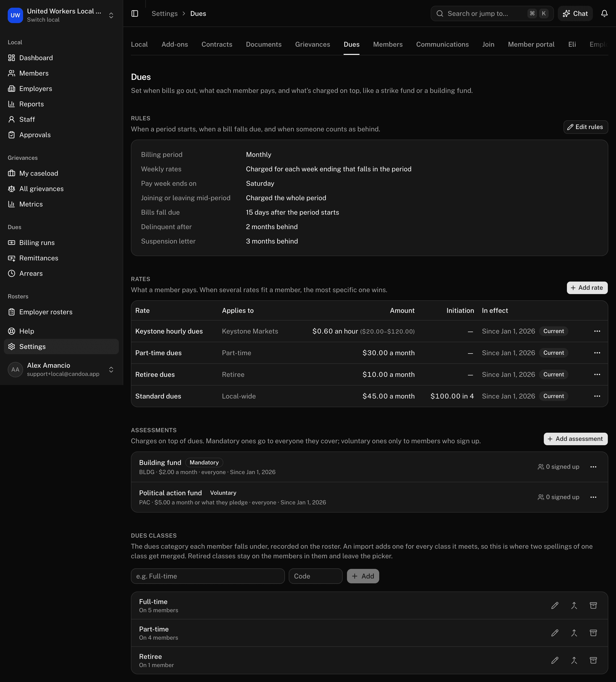Switch to the Add-ons tab
Image resolution: width=616 pixels, height=682 pixels.
(174, 44)
